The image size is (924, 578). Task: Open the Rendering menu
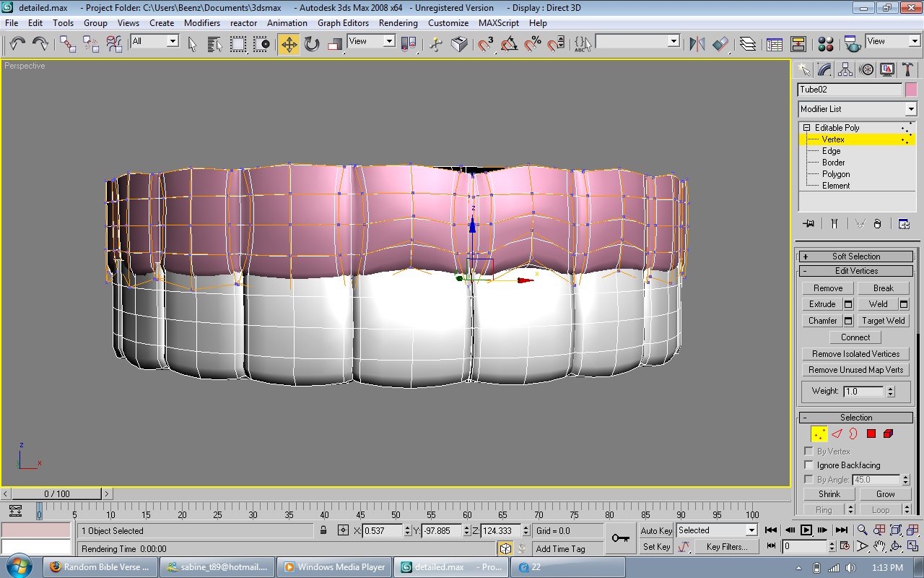(x=398, y=22)
